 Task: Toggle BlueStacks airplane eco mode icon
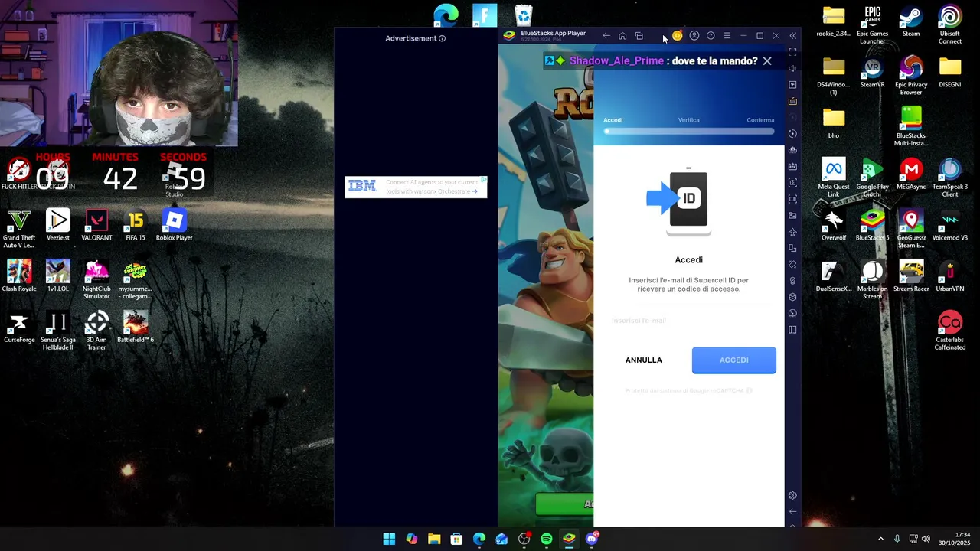(792, 232)
